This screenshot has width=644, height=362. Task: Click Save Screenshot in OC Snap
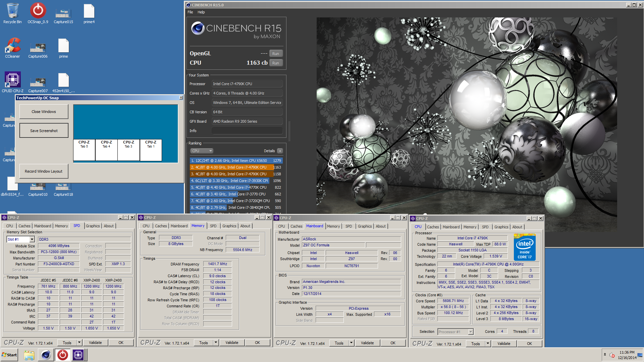[x=44, y=131]
